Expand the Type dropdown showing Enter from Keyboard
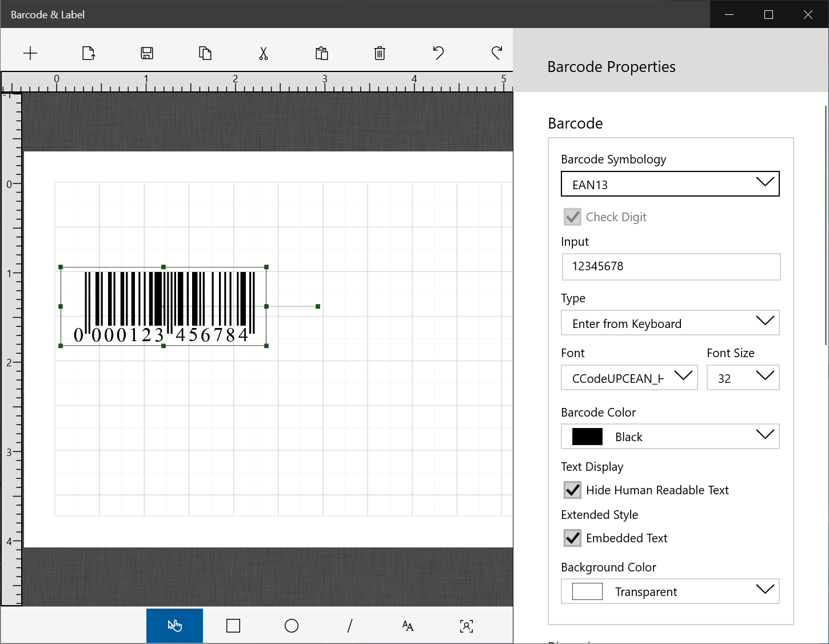The image size is (829, 644). (x=670, y=323)
